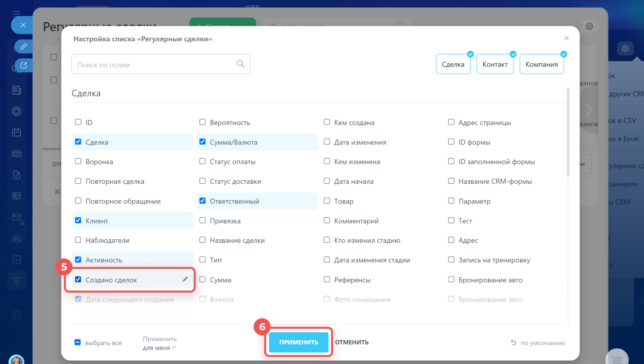The image size is (644, 364).
Task: Uncheck the Ответственный field
Action: (x=202, y=201)
